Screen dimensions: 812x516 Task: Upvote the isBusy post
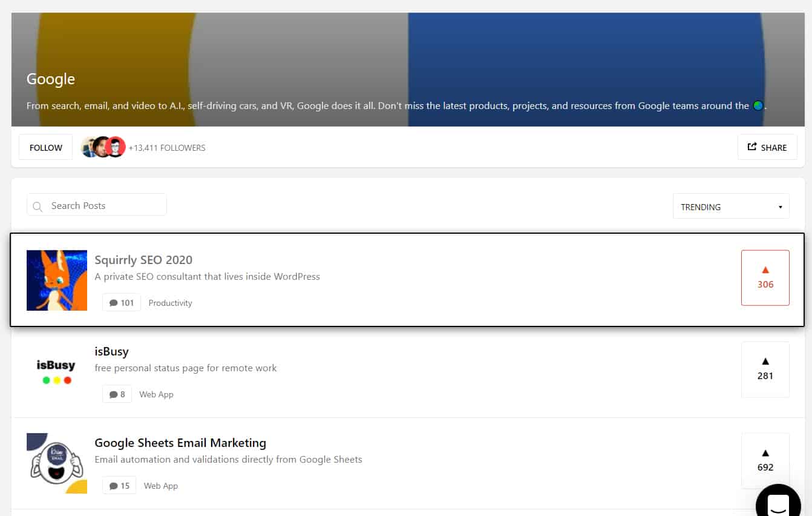point(765,369)
